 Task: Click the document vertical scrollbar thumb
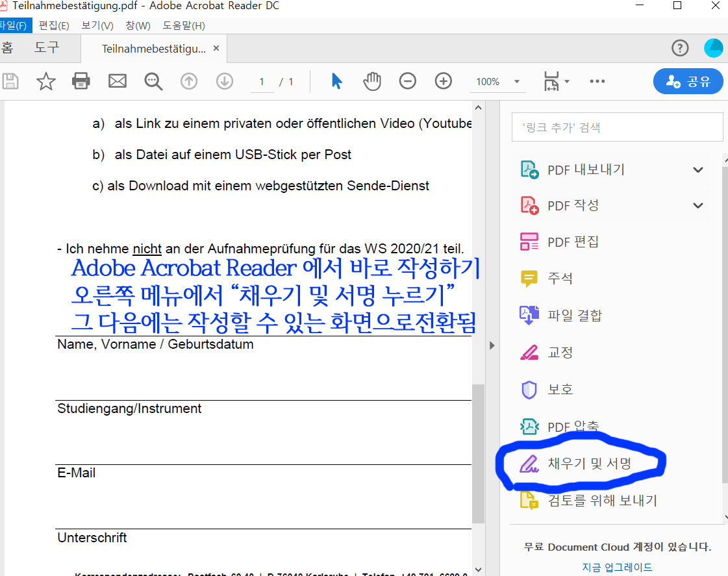click(x=478, y=453)
